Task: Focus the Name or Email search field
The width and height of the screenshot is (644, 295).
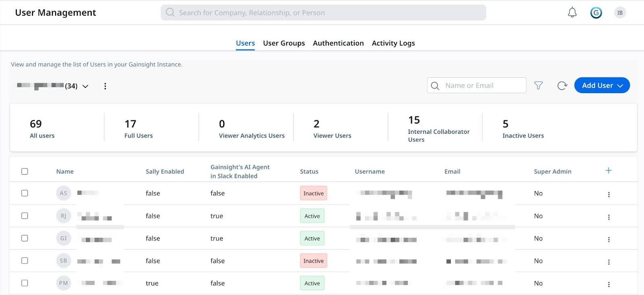Action: point(477,85)
